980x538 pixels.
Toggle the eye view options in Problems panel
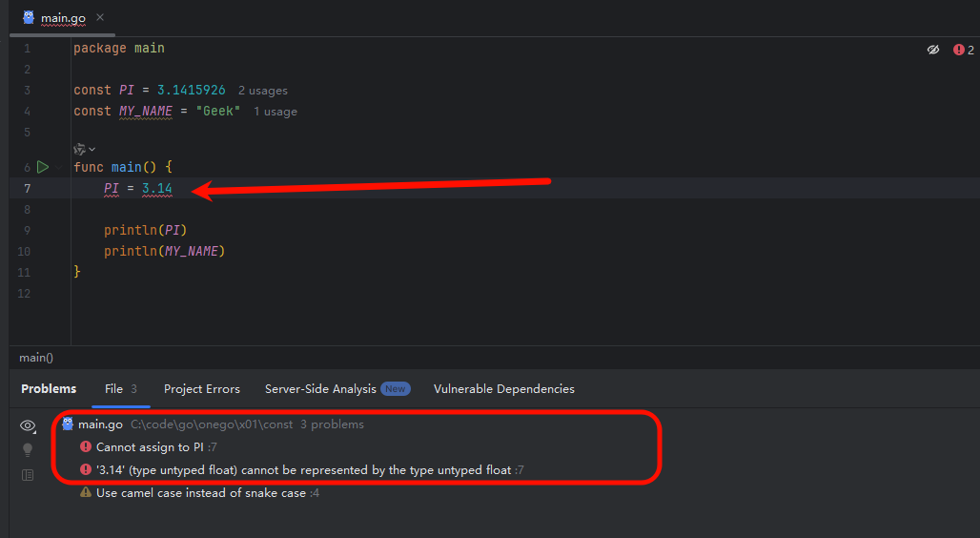pyautogui.click(x=28, y=425)
